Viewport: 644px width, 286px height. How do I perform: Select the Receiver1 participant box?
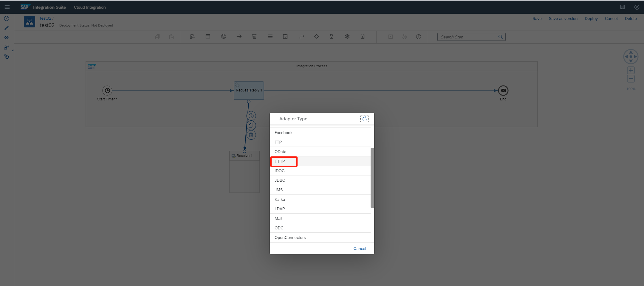pos(244,172)
